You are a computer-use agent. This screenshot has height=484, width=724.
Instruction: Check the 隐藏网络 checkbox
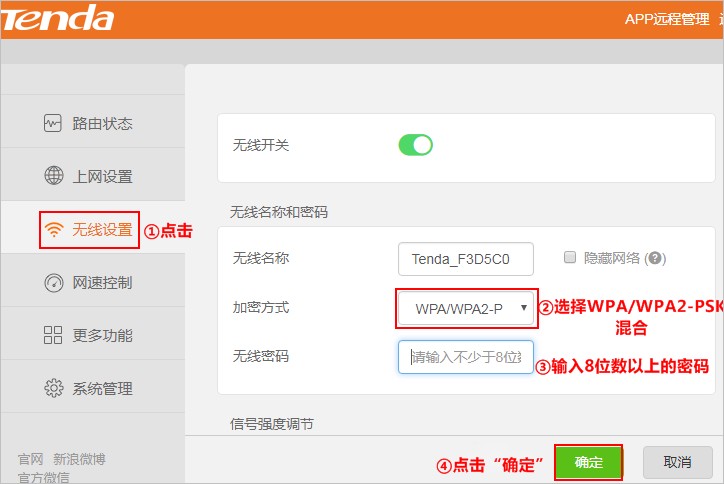[570, 257]
